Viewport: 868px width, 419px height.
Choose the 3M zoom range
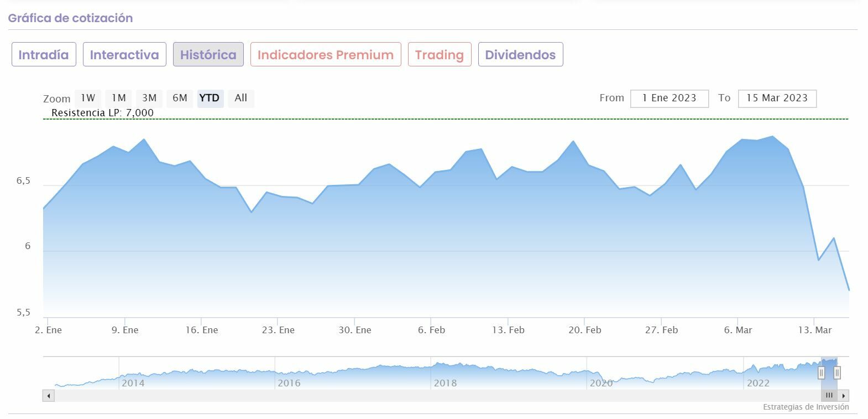(149, 98)
